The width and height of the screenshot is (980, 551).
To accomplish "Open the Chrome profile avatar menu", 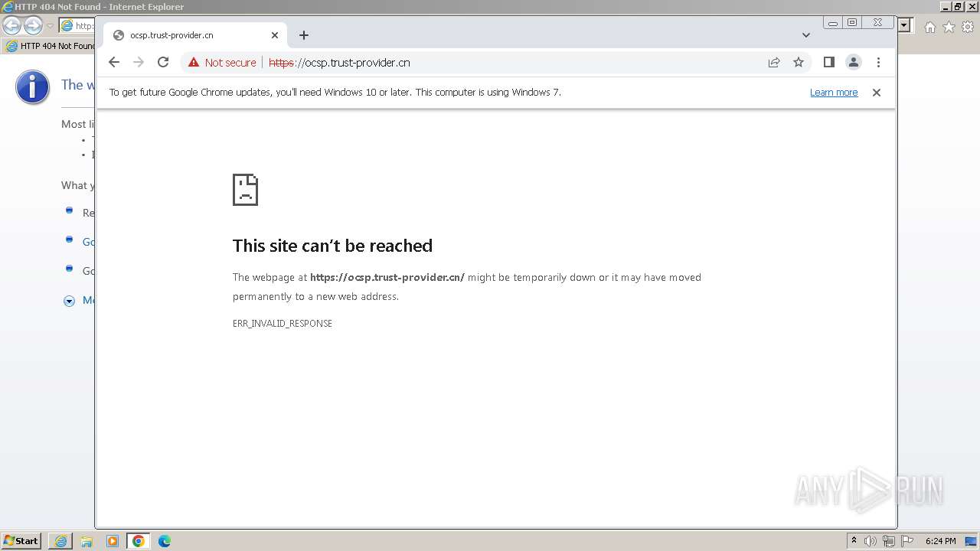I will [854, 63].
